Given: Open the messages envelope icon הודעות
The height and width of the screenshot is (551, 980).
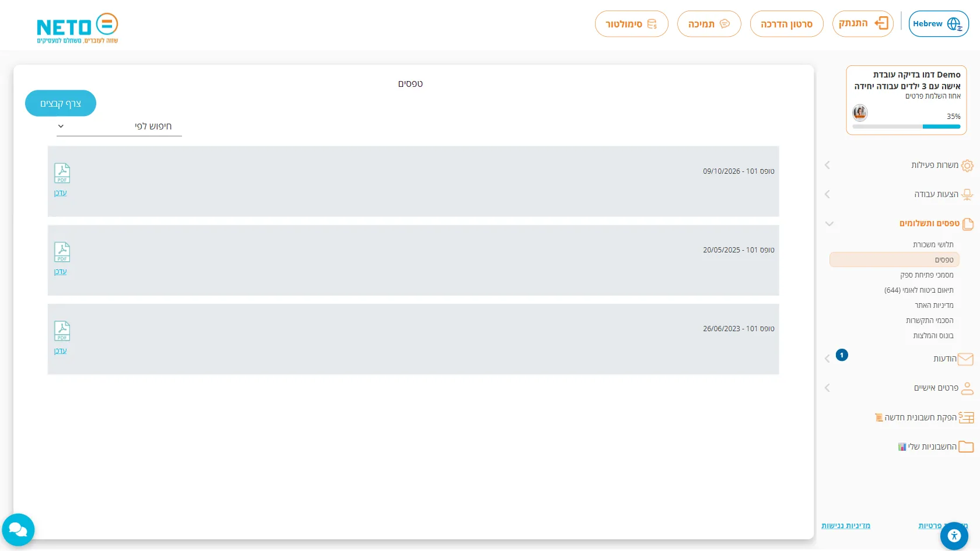Looking at the screenshot, I should [x=965, y=359].
